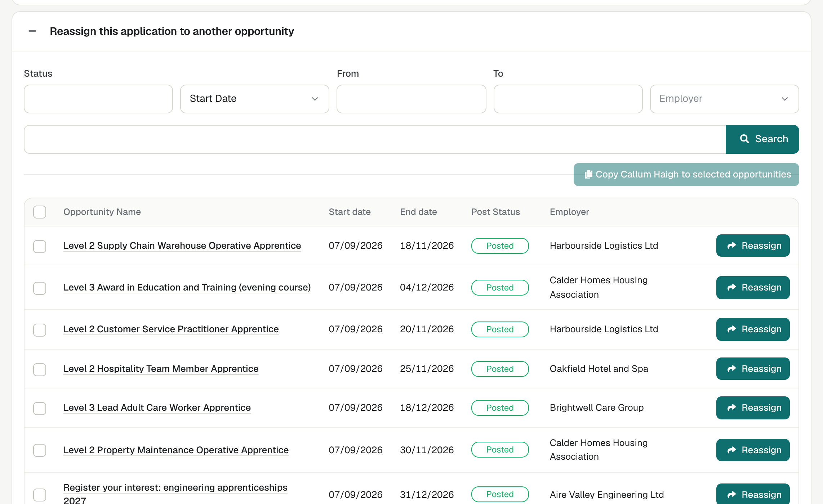Viewport: 823px width, 504px height.
Task: Click Posted badge in Supply Chain Warehouse row
Action: [500, 246]
